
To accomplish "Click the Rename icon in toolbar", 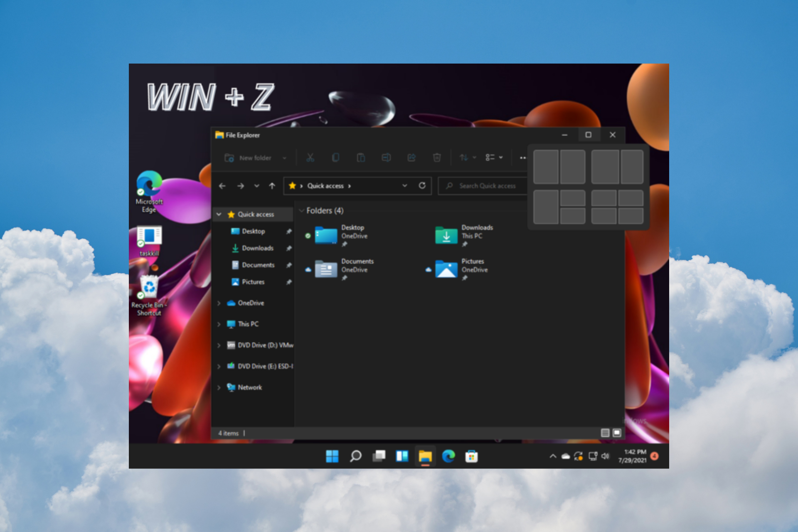I will tap(386, 158).
